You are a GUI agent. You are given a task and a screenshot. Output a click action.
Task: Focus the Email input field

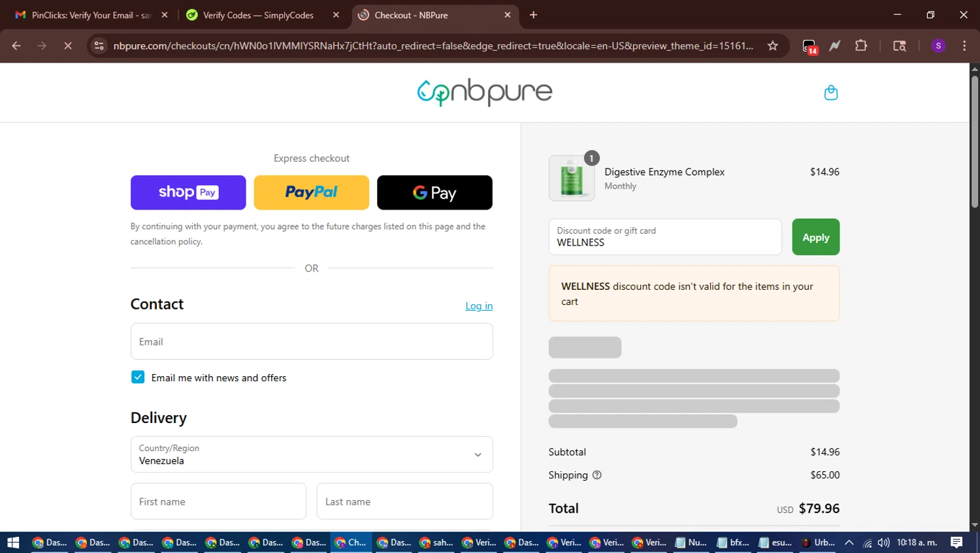tap(312, 341)
